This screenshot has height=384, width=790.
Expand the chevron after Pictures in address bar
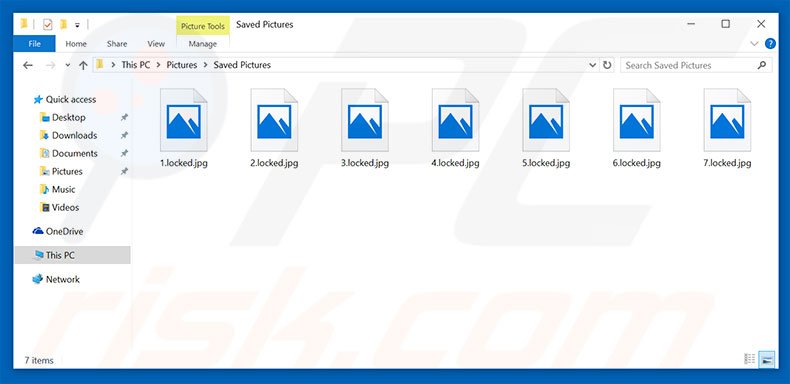point(206,65)
